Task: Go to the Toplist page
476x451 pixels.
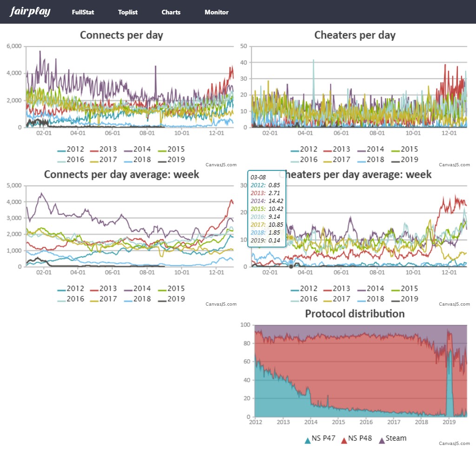Action: (128, 12)
